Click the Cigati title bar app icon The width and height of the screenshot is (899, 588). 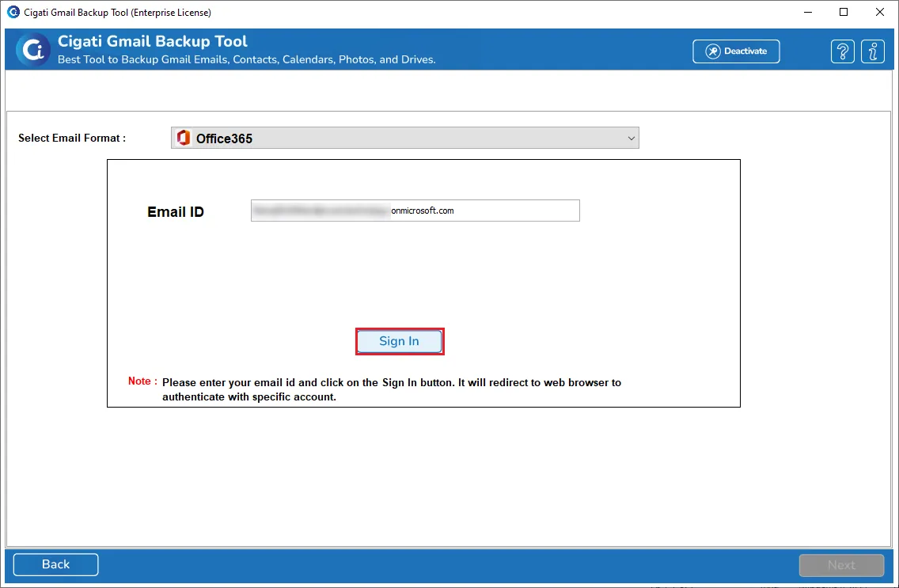13,12
